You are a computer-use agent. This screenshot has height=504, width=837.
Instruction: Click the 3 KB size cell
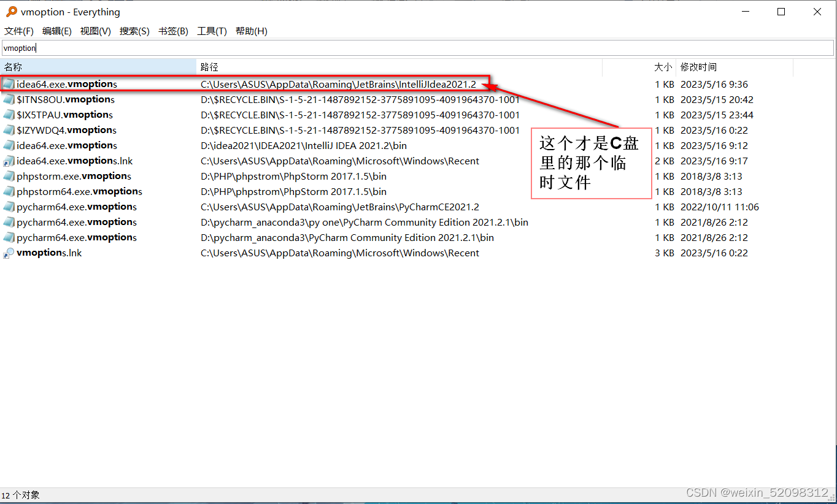point(665,253)
